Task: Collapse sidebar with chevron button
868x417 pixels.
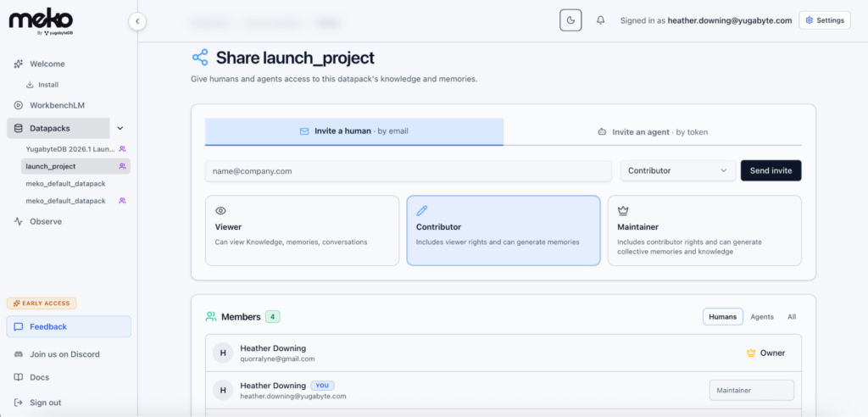Action: pos(136,21)
